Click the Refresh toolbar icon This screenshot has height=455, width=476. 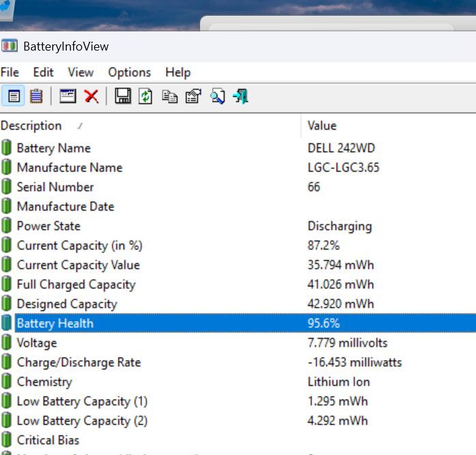(x=145, y=96)
